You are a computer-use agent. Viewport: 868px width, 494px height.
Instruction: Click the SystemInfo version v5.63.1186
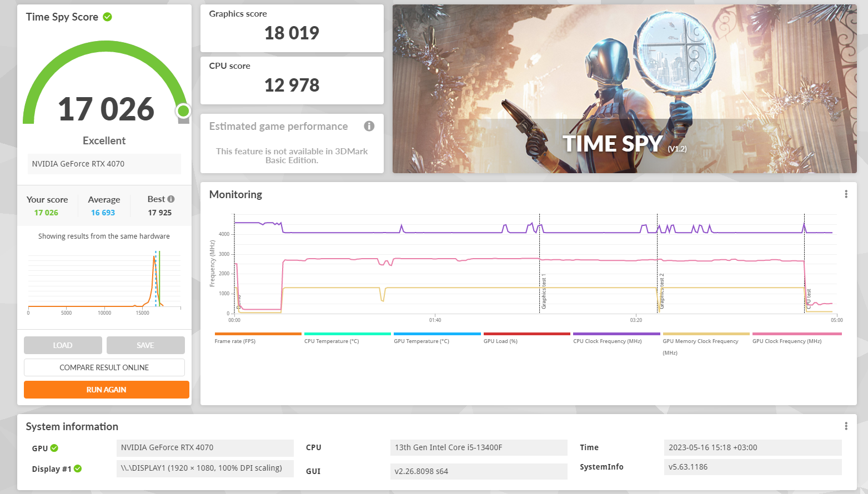[x=752, y=467]
